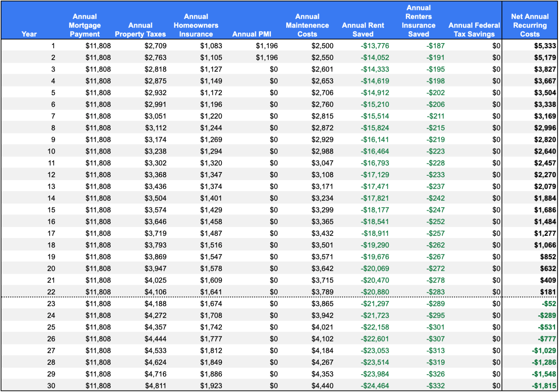Viewport: 559px width, 392px height.
Task: Select homeowners insurance cell $1,923
Action: [x=211, y=386]
